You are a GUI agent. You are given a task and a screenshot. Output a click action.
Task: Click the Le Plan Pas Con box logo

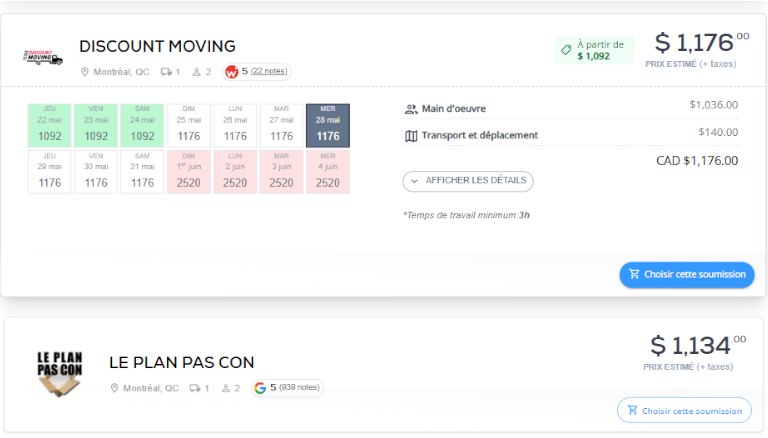point(60,374)
